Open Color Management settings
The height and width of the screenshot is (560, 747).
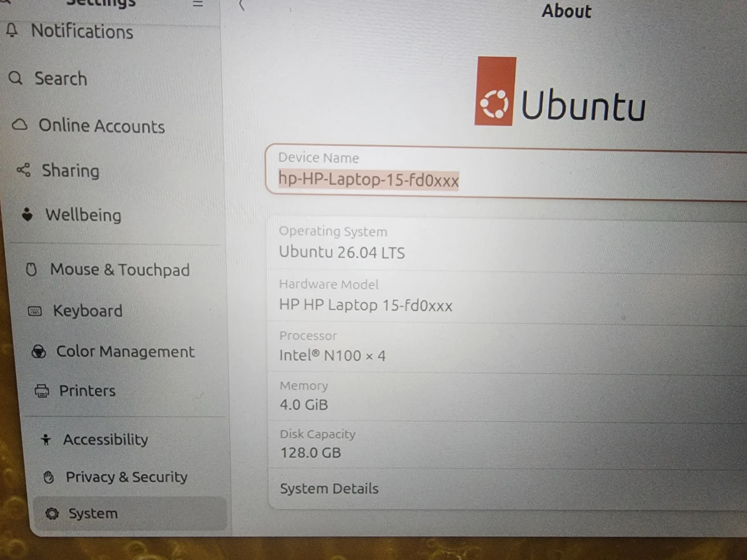tap(125, 352)
